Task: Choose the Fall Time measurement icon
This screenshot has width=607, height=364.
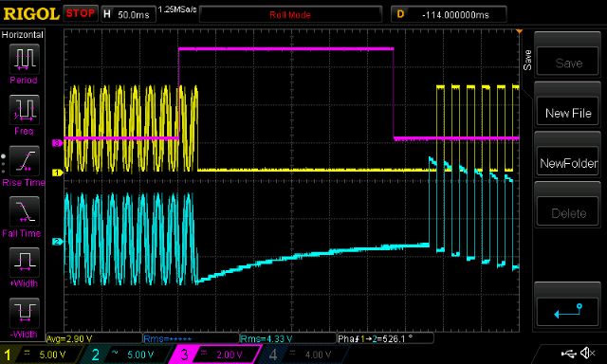Action: coord(24,211)
